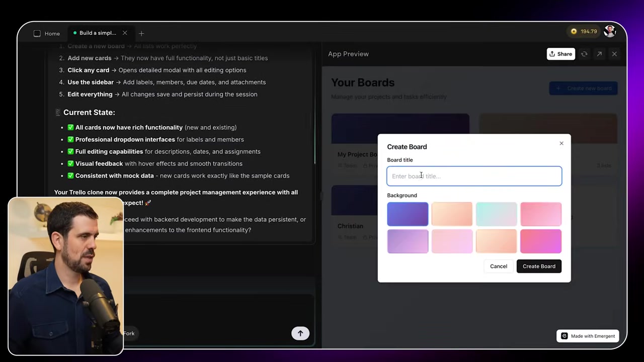The width and height of the screenshot is (644, 362).
Task: Close the 'Build a simpl...' tab
Action: coord(125,33)
